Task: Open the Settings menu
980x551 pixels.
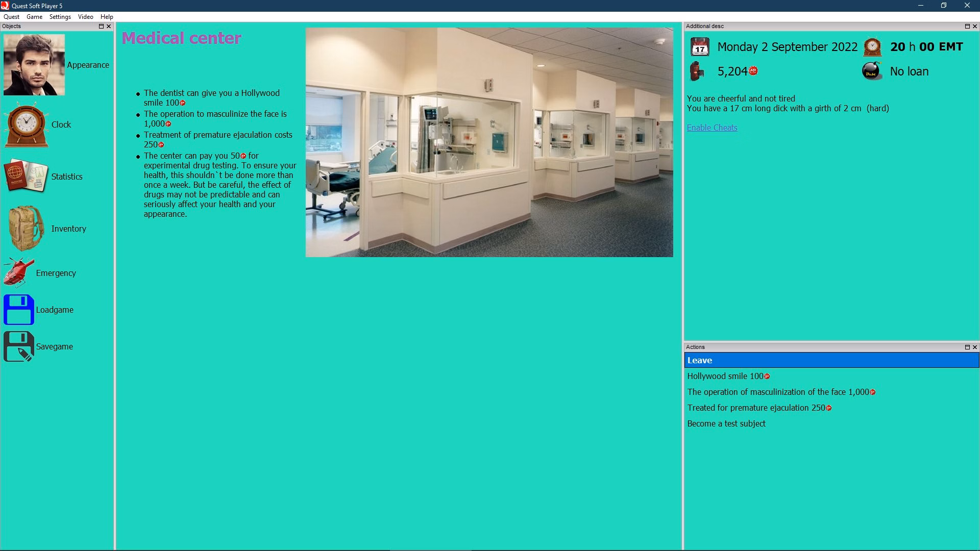Action: coord(60,17)
